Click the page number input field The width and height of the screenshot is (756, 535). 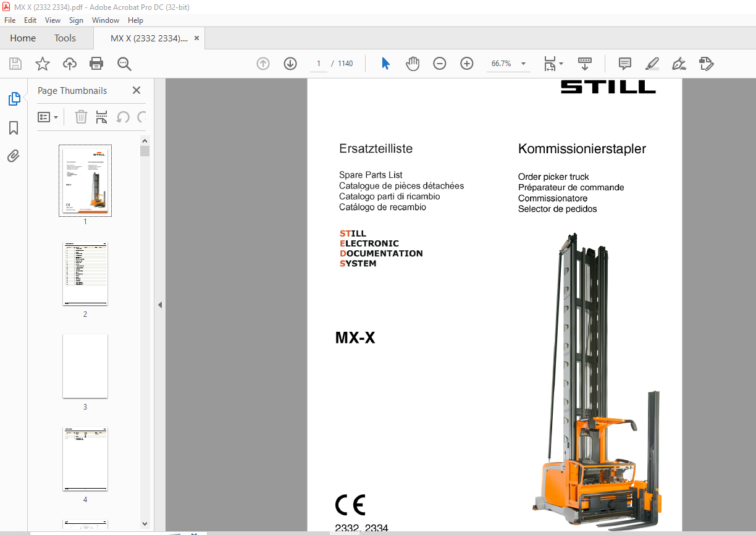[x=319, y=64]
